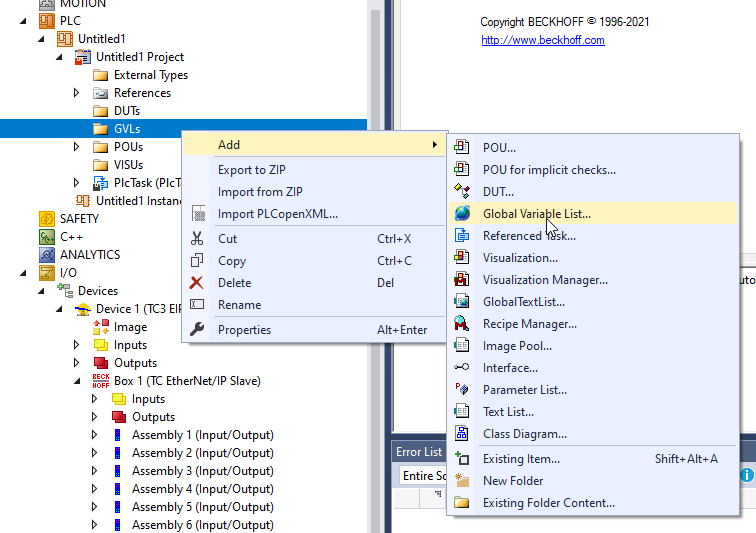Click the Beckhoff icon next to Box 1
Image resolution: width=756 pixels, height=533 pixels.
(101, 381)
